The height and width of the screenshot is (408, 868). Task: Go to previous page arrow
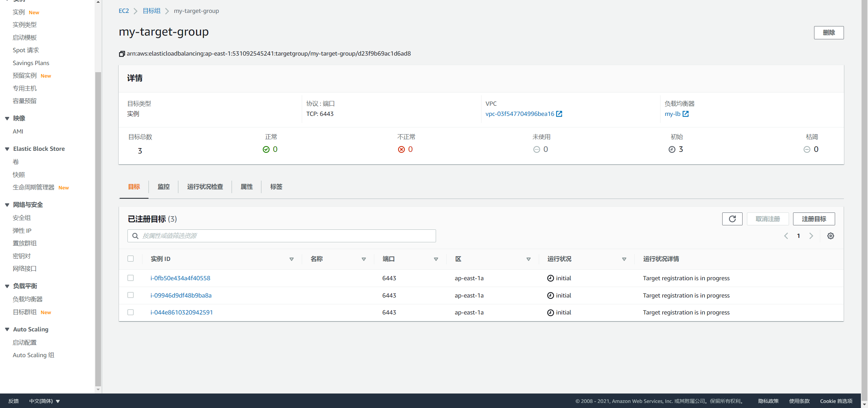(x=786, y=236)
